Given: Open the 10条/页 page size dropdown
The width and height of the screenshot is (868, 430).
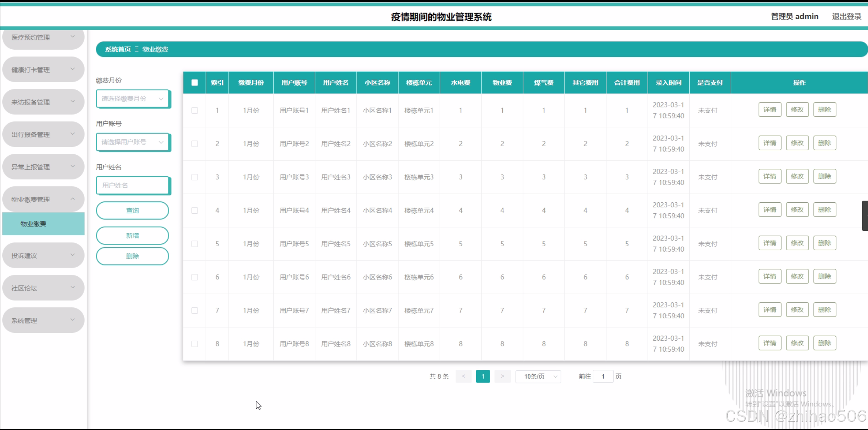Looking at the screenshot, I should 538,377.
